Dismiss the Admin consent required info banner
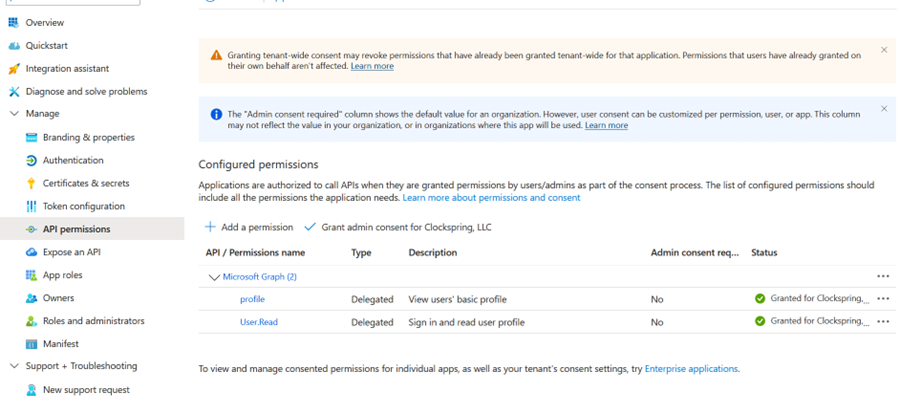Viewport: 900px width, 414px height. [884, 109]
